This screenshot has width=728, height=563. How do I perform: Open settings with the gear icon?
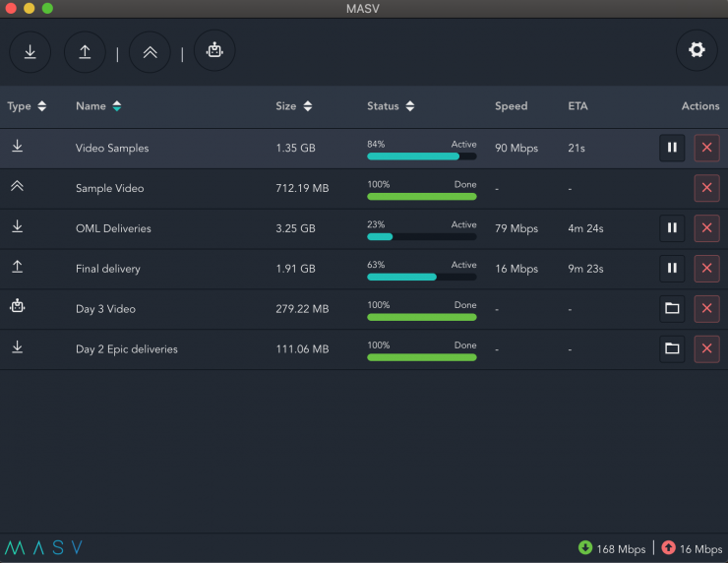coord(697,50)
